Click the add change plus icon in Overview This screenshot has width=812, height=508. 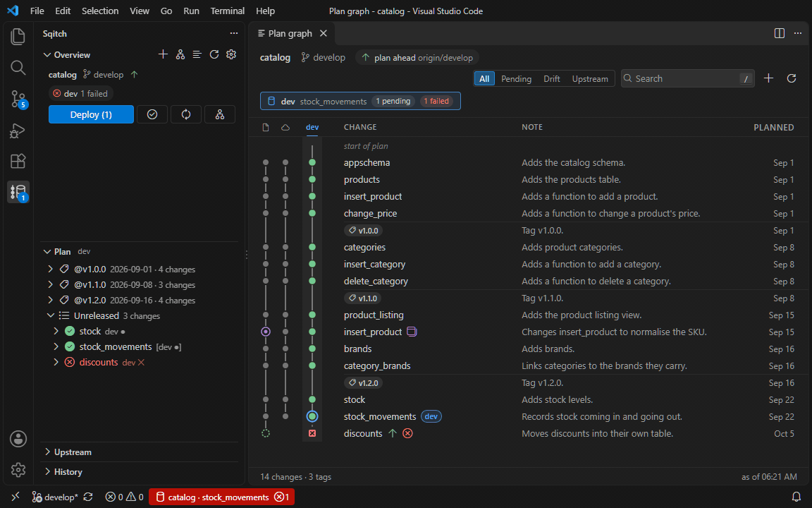[x=163, y=54]
